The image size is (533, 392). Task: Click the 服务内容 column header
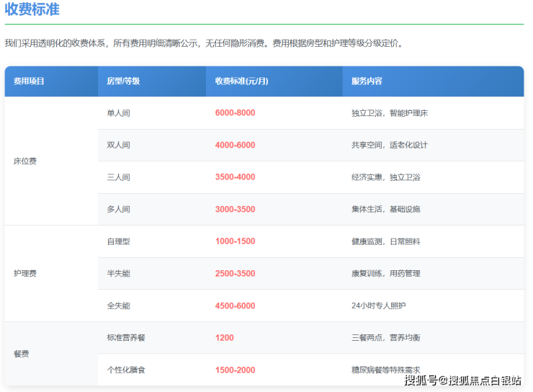pyautogui.click(x=367, y=81)
